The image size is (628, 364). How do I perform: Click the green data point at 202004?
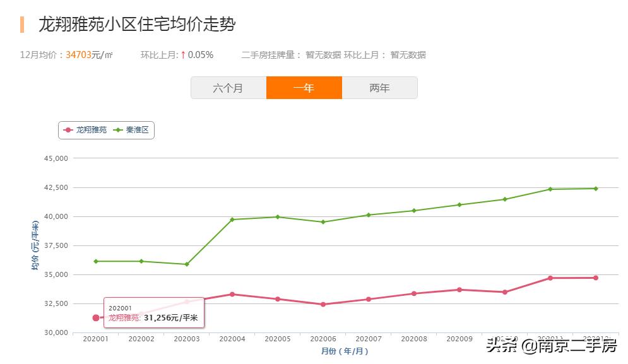click(232, 220)
